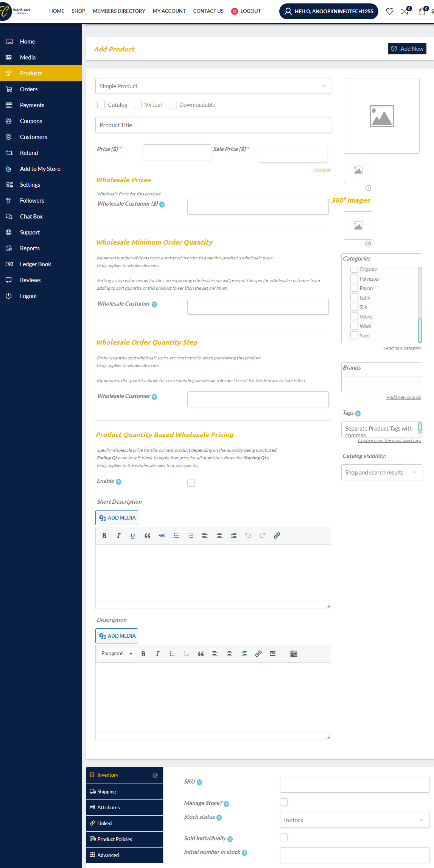Open Paragraph format dropdown
The height and width of the screenshot is (868, 434).
117,654
